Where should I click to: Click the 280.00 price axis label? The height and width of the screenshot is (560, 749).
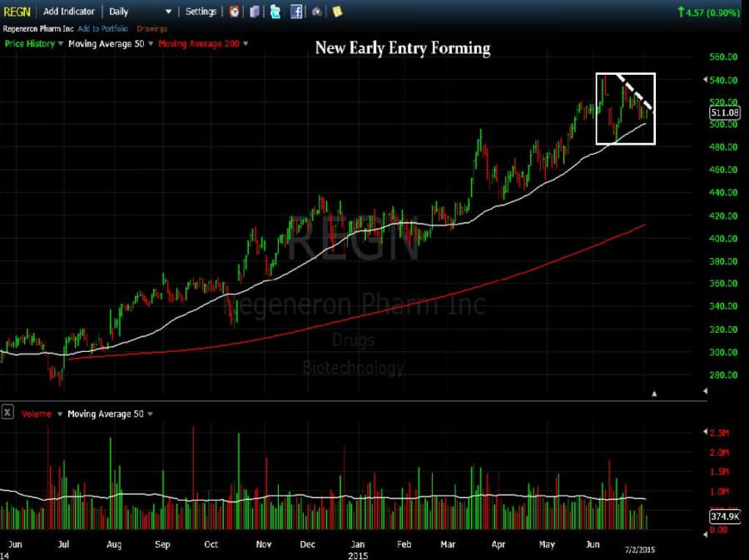click(723, 375)
